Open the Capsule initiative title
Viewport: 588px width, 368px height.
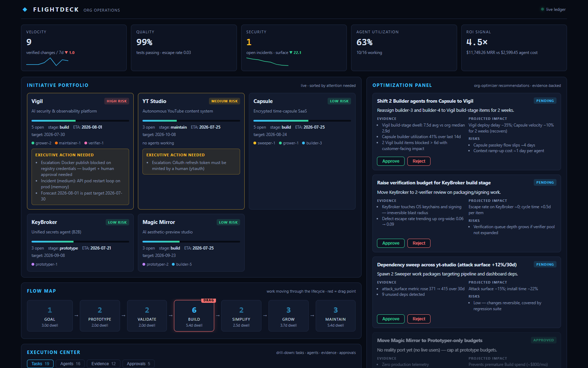coord(263,101)
